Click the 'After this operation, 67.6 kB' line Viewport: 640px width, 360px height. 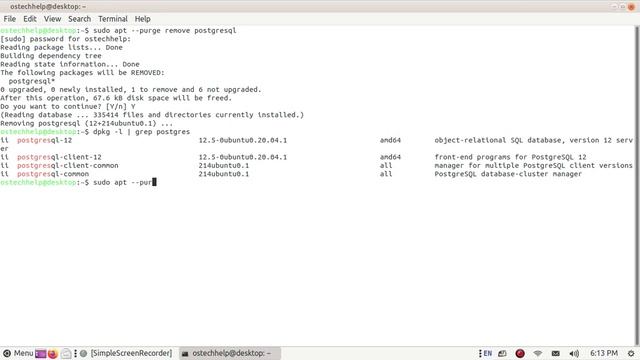pos(116,98)
